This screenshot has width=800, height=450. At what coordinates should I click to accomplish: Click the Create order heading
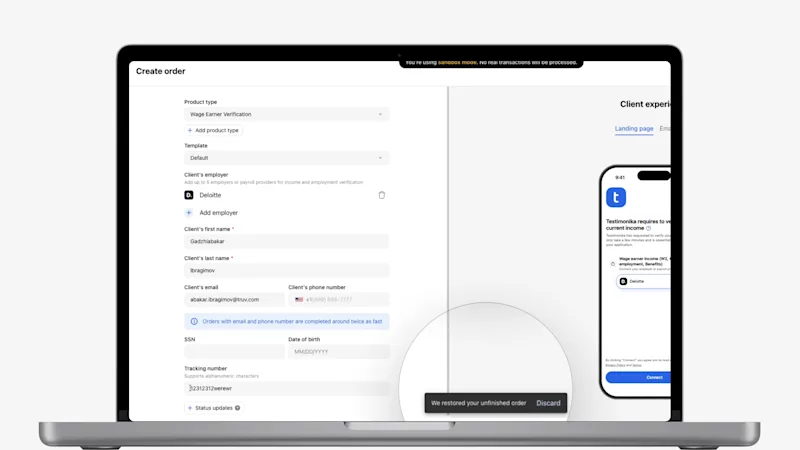pyautogui.click(x=161, y=71)
